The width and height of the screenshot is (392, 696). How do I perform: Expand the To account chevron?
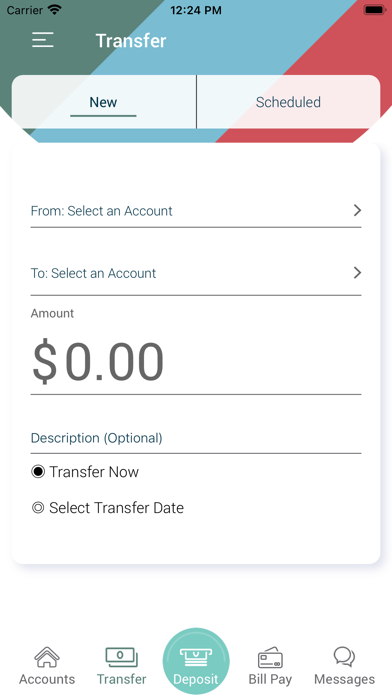click(x=357, y=273)
